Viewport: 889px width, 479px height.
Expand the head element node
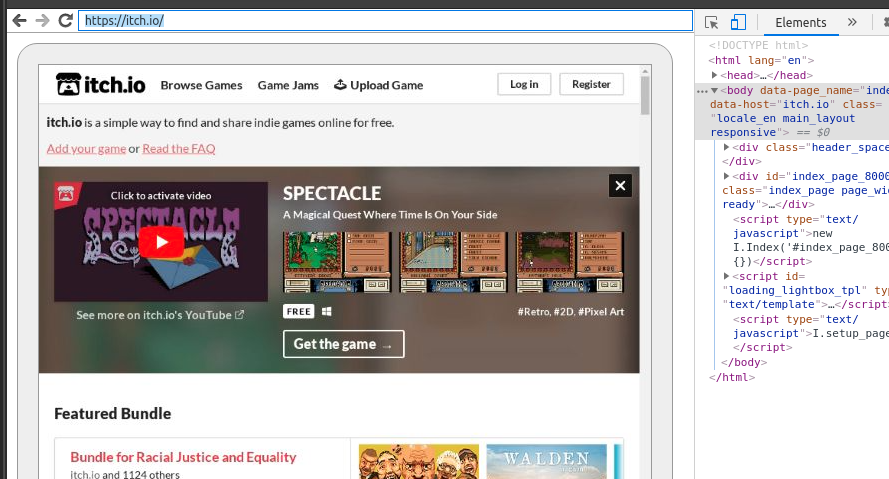point(714,75)
